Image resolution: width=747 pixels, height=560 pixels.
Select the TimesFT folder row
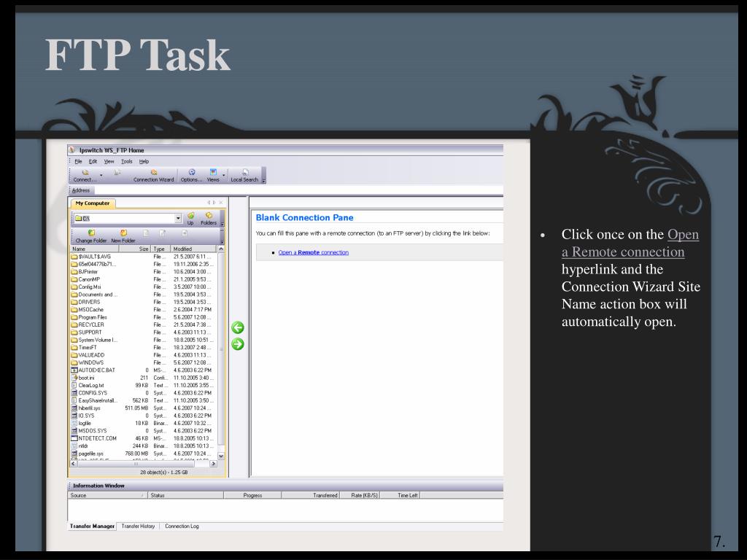144,348
